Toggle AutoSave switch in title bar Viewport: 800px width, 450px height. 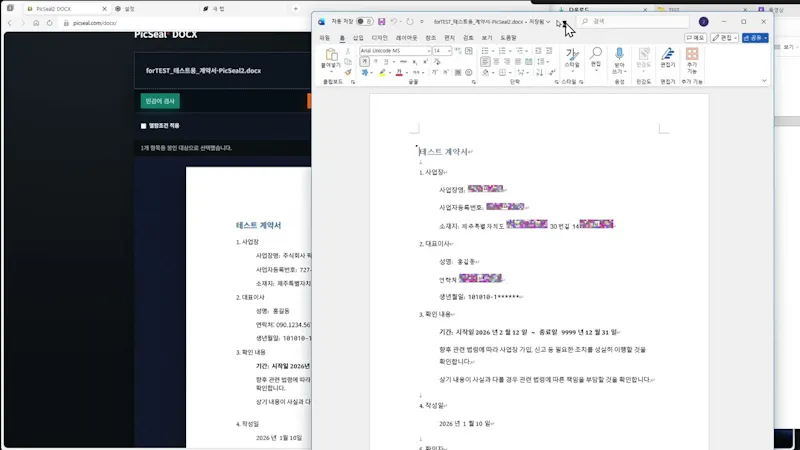(x=364, y=21)
